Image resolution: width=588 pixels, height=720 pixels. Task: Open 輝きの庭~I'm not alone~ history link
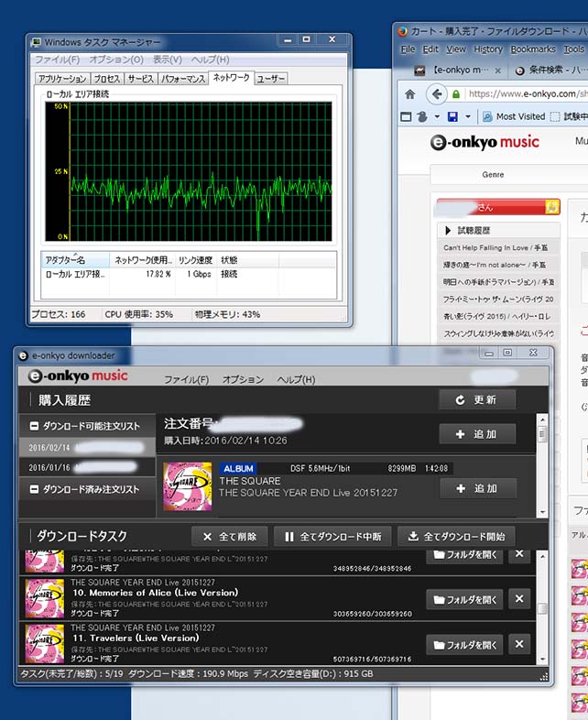tap(495, 265)
